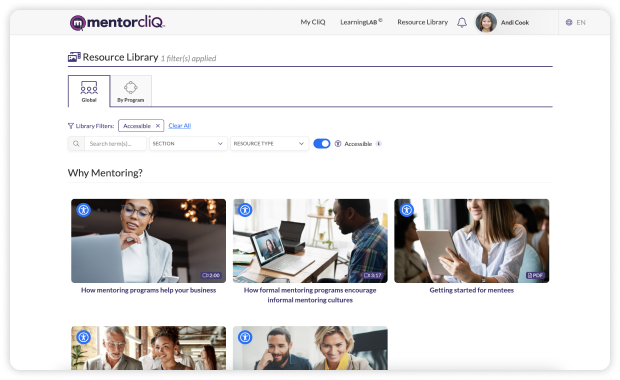Click accessibility badge on the bearded man thumbnail
The image size is (620, 380).
[x=245, y=337]
